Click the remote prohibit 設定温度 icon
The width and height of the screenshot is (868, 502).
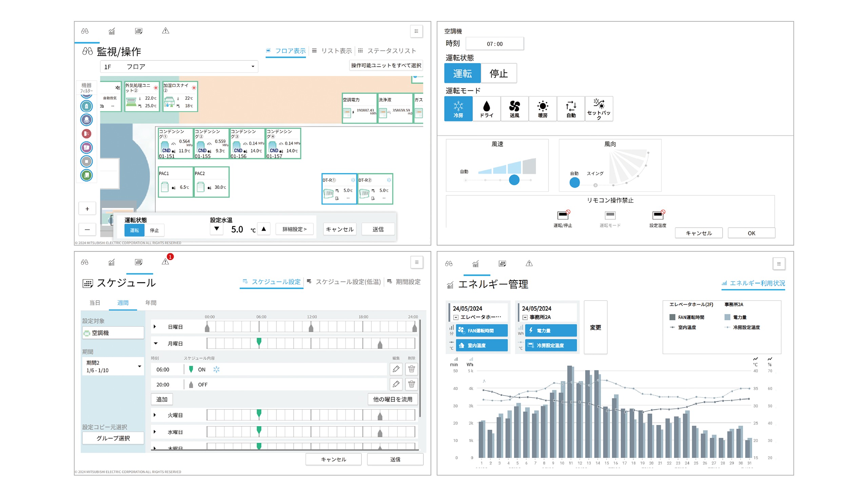click(657, 216)
